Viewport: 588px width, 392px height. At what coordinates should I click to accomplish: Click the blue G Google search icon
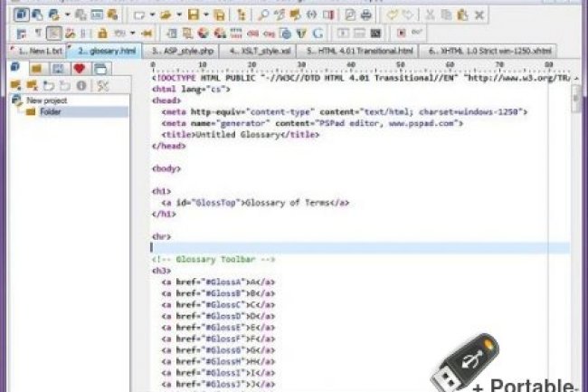tap(318, 33)
